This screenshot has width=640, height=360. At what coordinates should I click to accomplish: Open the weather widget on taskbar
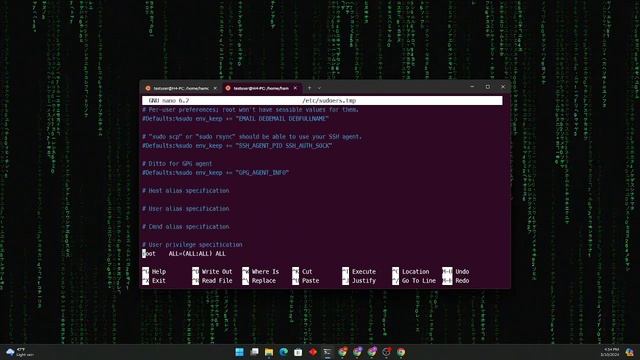point(19,352)
